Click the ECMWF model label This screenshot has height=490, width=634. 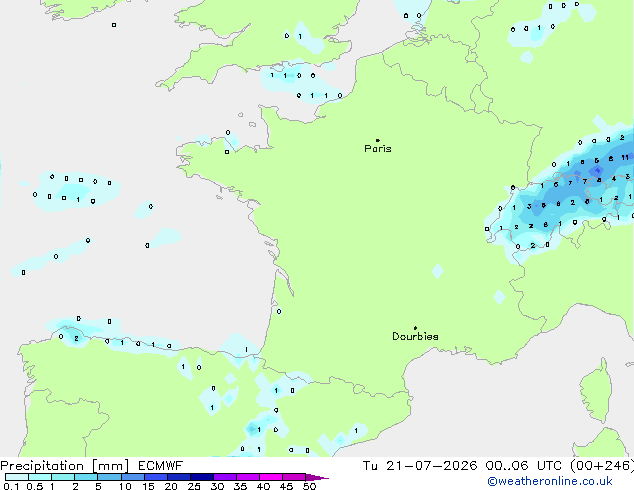(x=161, y=466)
